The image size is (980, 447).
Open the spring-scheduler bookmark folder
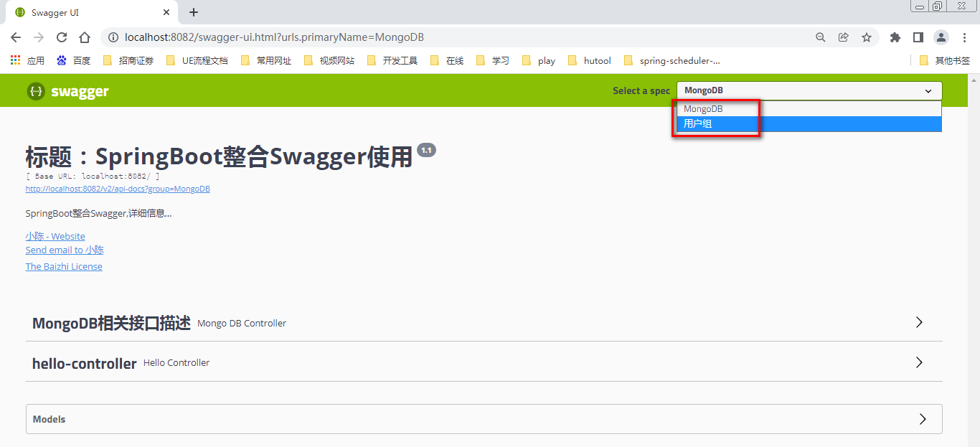(672, 60)
